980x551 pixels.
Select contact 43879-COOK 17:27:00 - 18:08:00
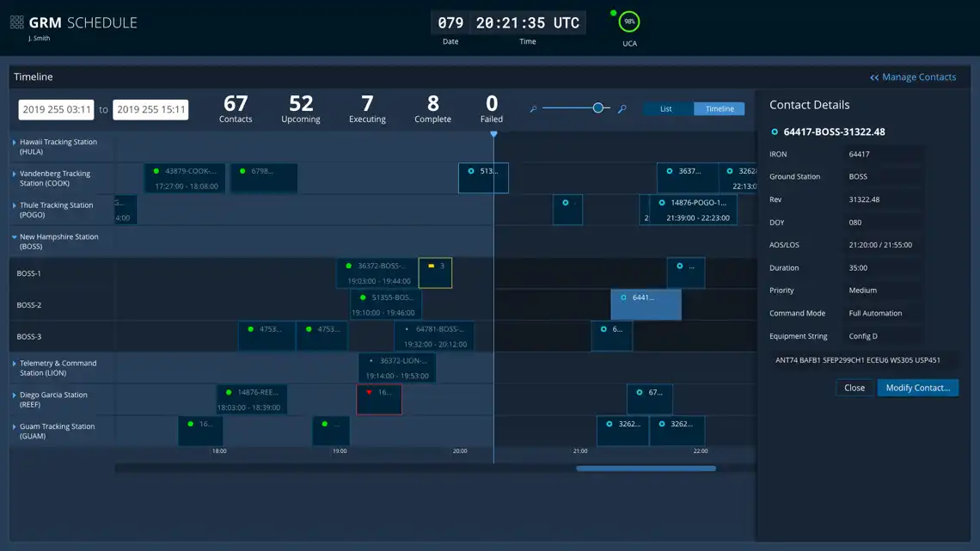(x=185, y=179)
